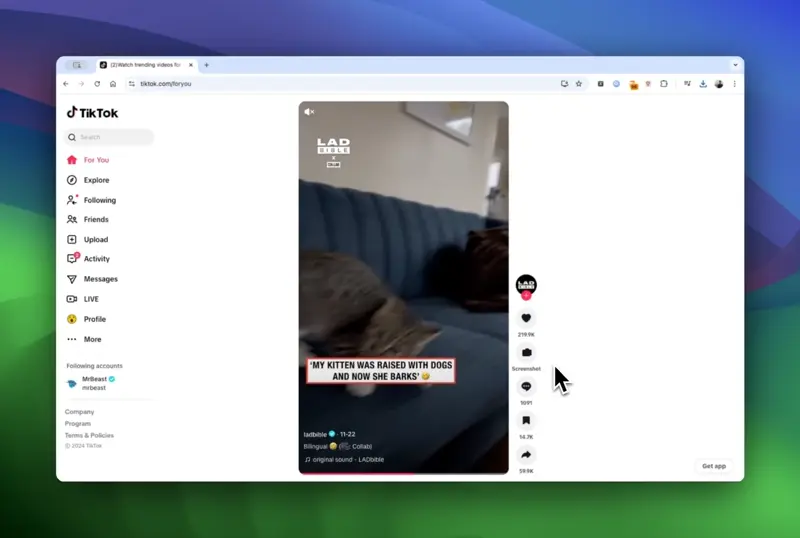
Task: Open the LADbible creator avatar
Action: tap(526, 284)
